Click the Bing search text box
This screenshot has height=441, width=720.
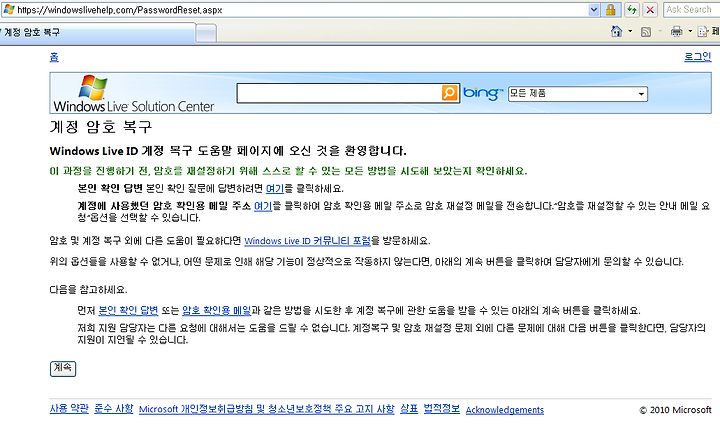coord(339,93)
